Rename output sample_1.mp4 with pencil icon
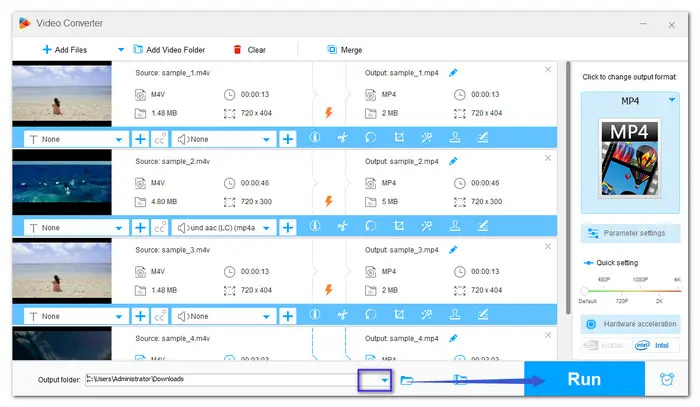Image resolution: width=700 pixels, height=407 pixels. (x=453, y=72)
